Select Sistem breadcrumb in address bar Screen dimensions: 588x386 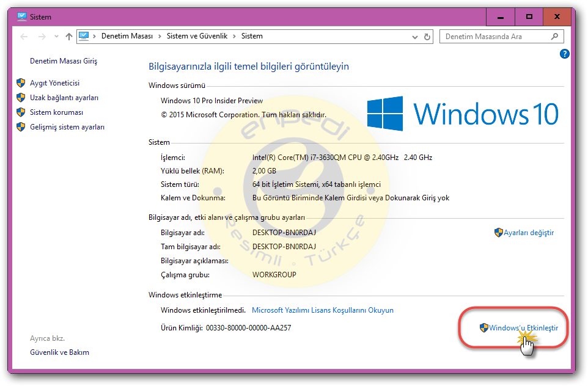252,37
